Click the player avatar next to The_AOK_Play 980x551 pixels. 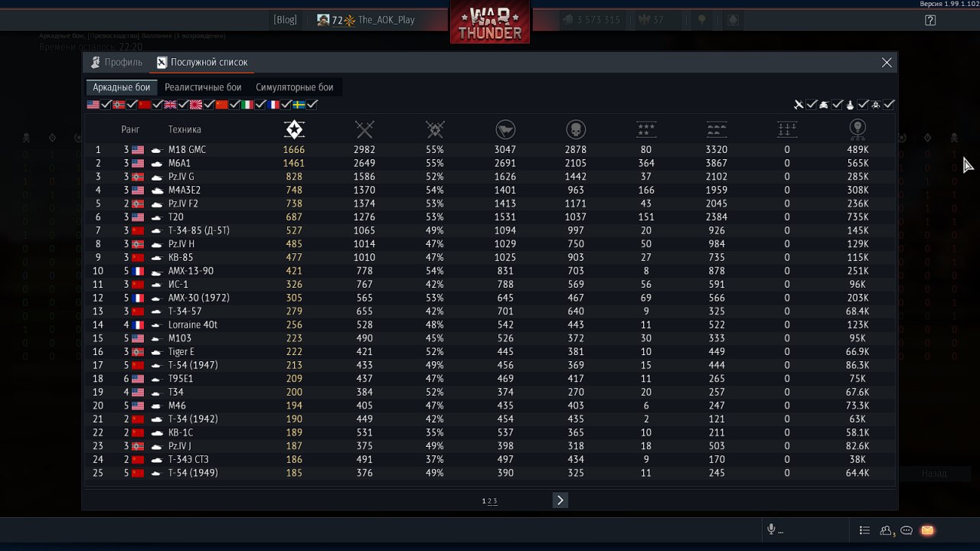coord(324,20)
